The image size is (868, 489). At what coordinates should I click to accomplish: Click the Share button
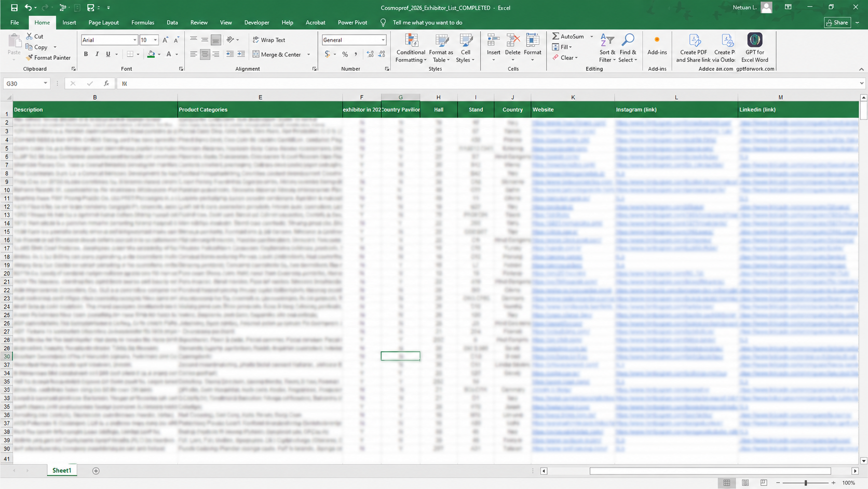pyautogui.click(x=837, y=22)
